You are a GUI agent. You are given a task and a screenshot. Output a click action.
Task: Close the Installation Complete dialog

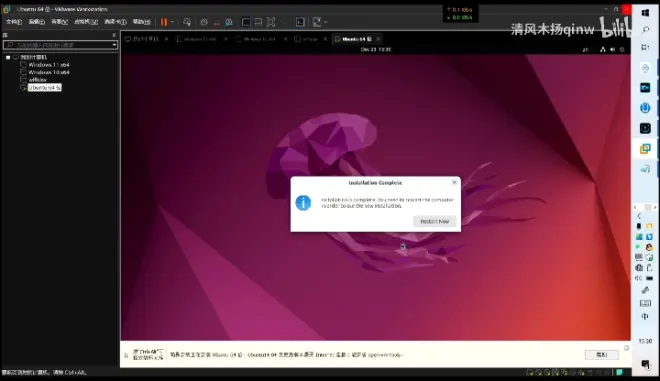454,182
